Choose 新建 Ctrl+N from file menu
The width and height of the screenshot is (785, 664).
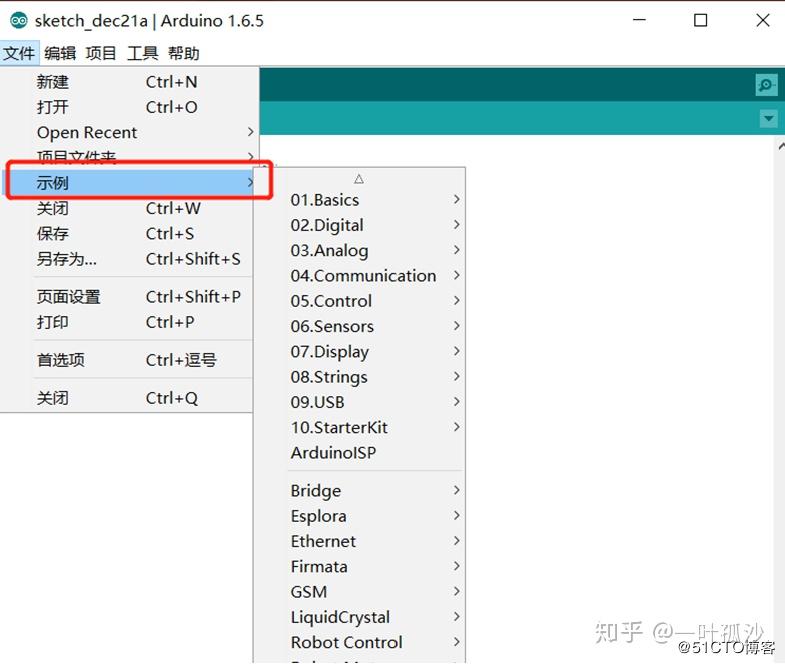128,82
